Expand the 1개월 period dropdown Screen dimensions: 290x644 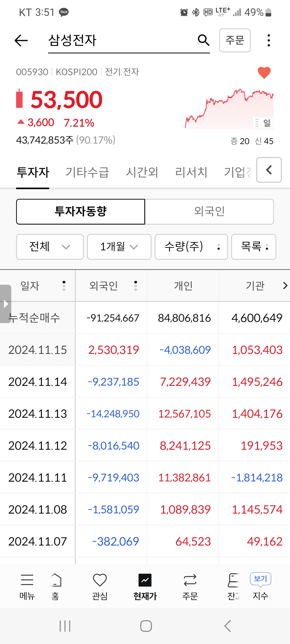(x=119, y=247)
